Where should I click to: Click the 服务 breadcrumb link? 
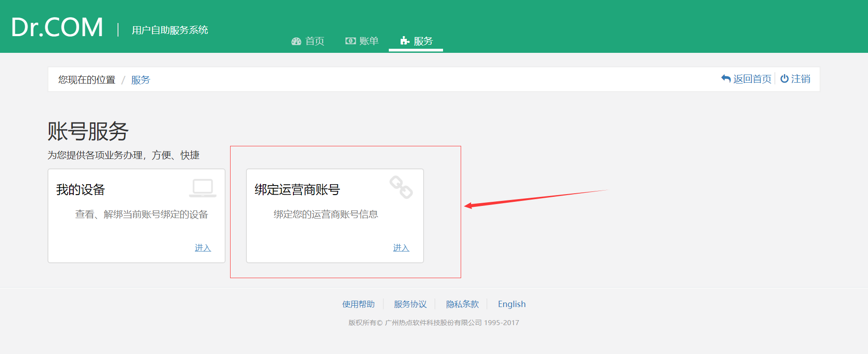[x=141, y=80]
